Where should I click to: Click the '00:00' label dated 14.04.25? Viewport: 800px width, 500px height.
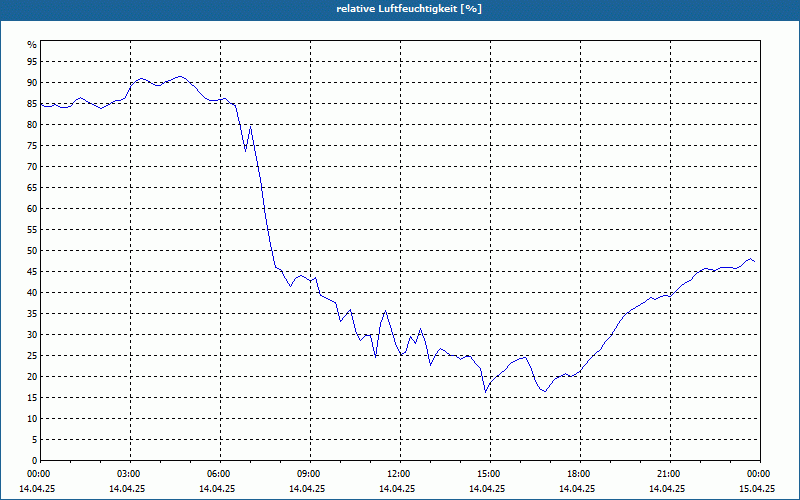pyautogui.click(x=39, y=474)
